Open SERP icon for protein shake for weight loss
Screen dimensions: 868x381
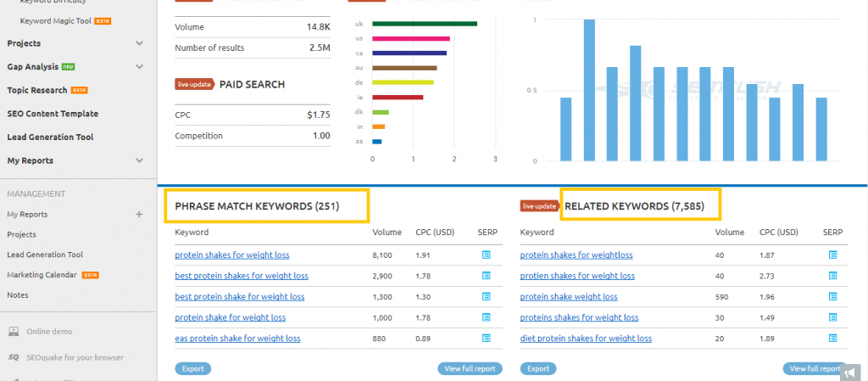pyautogui.click(x=486, y=317)
